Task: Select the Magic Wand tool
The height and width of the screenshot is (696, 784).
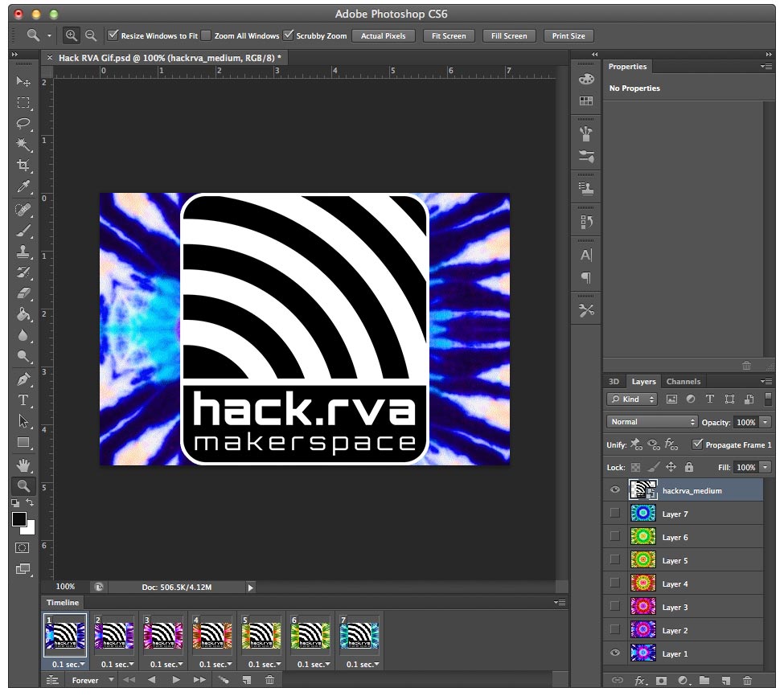Action: [x=23, y=144]
